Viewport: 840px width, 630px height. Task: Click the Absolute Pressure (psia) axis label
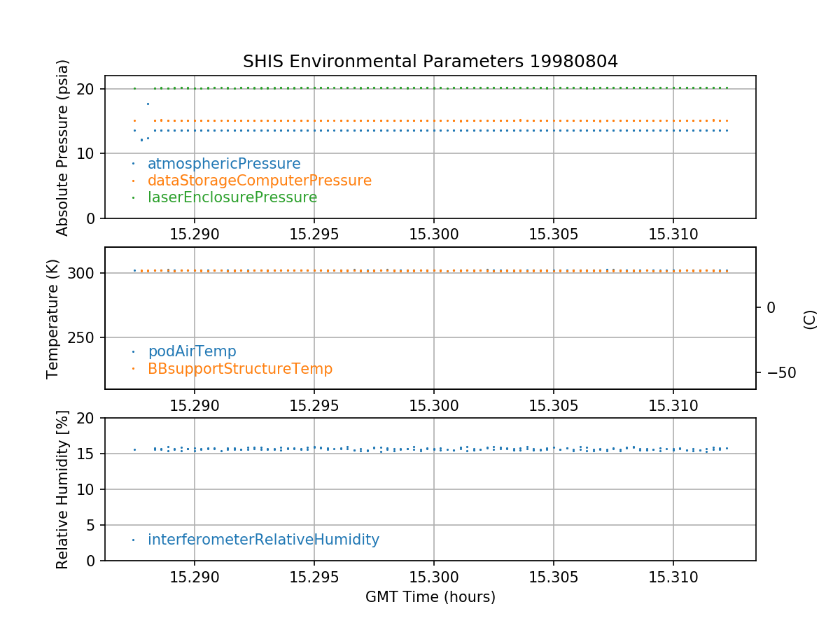[63, 147]
